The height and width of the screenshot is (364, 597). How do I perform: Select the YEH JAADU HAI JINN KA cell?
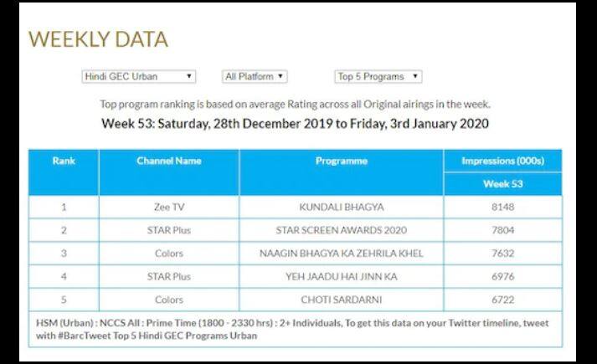coord(341,276)
